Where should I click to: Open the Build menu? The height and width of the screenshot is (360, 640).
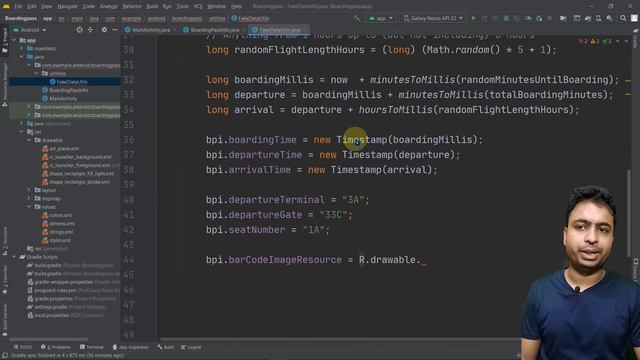coord(152,6)
